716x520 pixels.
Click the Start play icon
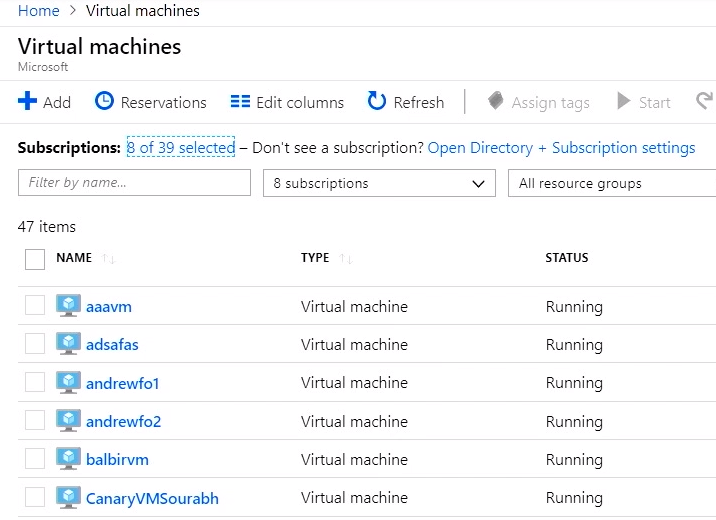623,101
